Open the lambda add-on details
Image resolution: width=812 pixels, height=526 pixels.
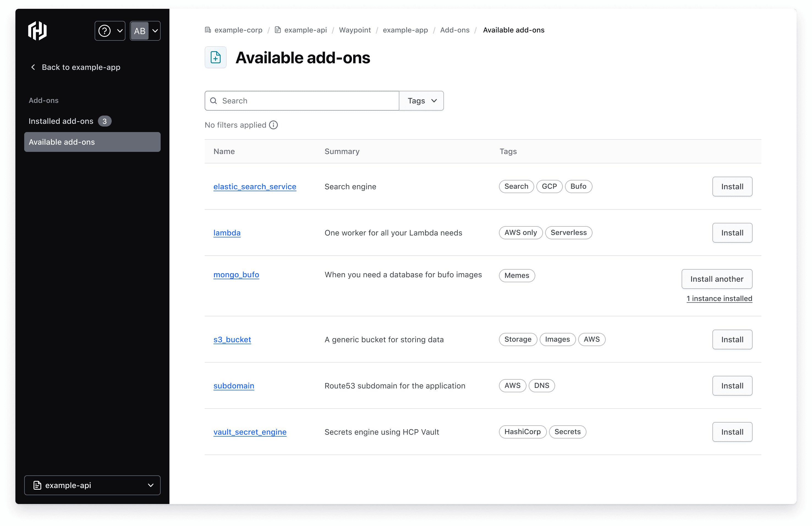[x=227, y=233]
